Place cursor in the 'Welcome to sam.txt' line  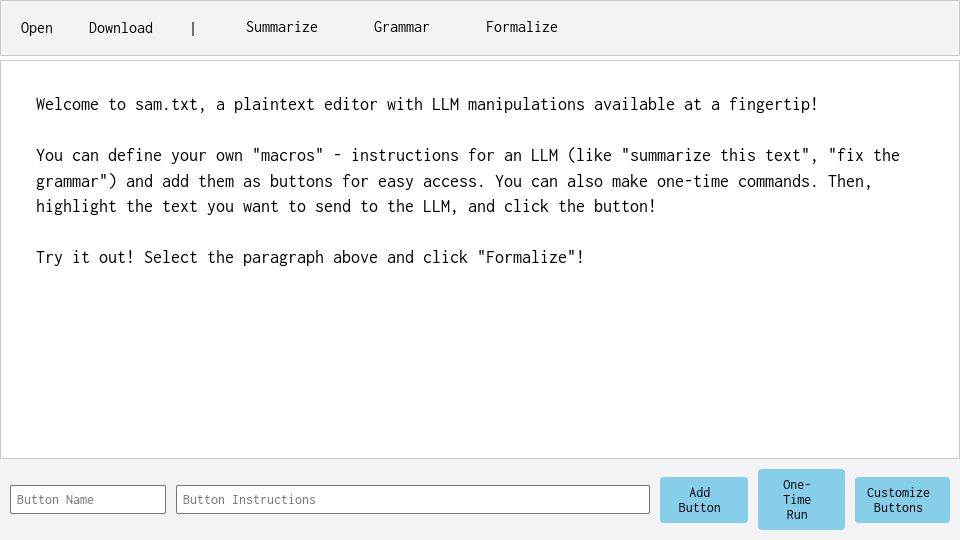(x=427, y=105)
